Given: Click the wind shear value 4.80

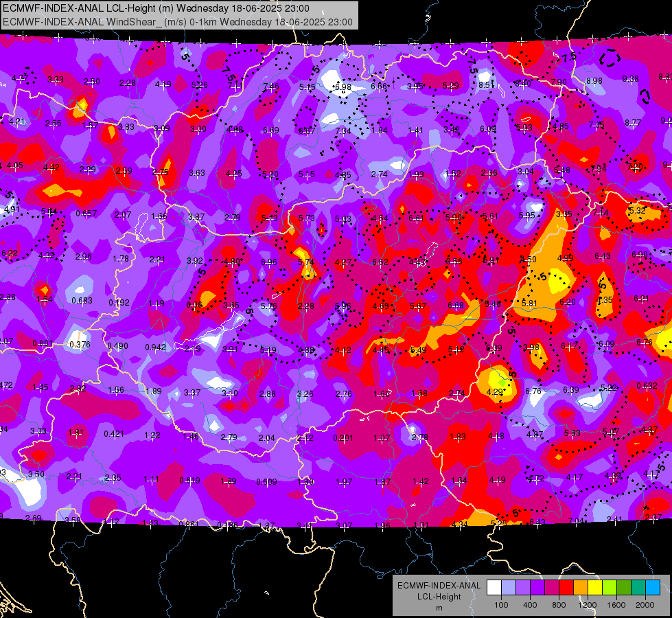Looking at the screenshot, I should click(x=232, y=261).
